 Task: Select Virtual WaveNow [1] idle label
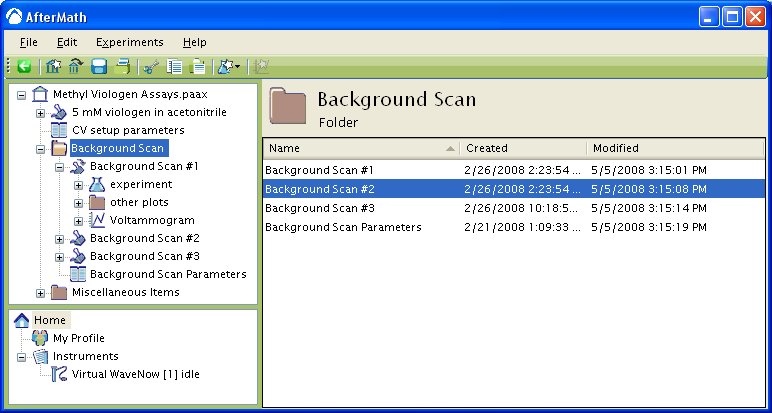[136, 374]
